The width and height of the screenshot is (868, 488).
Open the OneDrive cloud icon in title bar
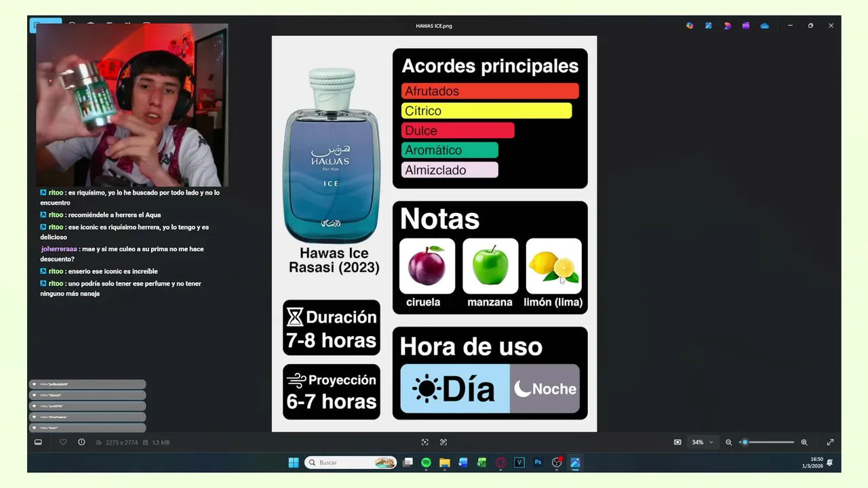[x=765, y=26]
